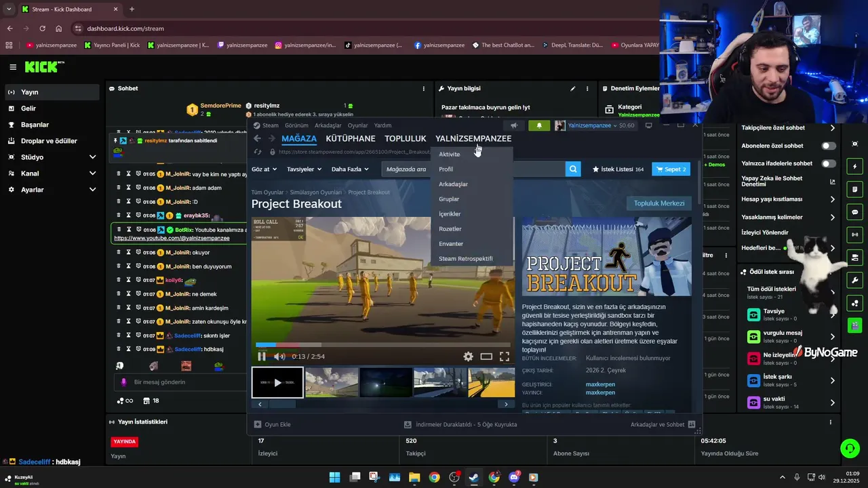Open the Kick sidebar broadcast signal icon
The height and width of the screenshot is (488, 868).
[x=854, y=235]
